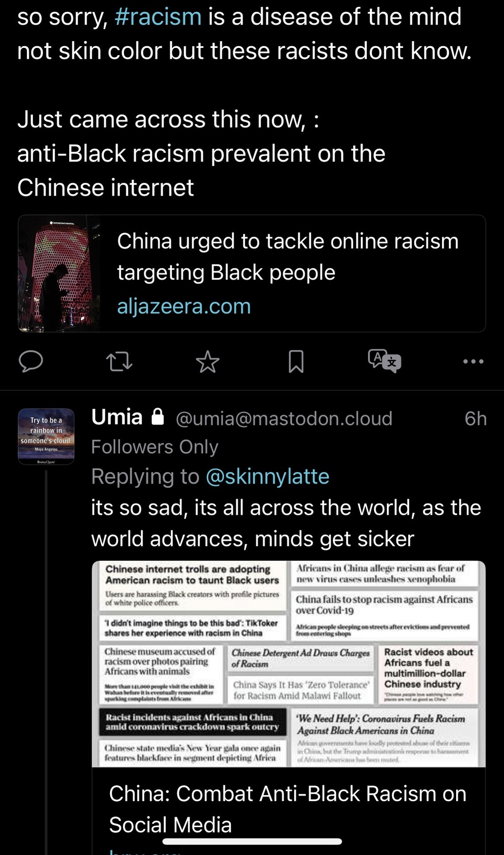Open the @skinnylatte mention
Image resolution: width=504 pixels, height=855 pixels.
click(267, 477)
